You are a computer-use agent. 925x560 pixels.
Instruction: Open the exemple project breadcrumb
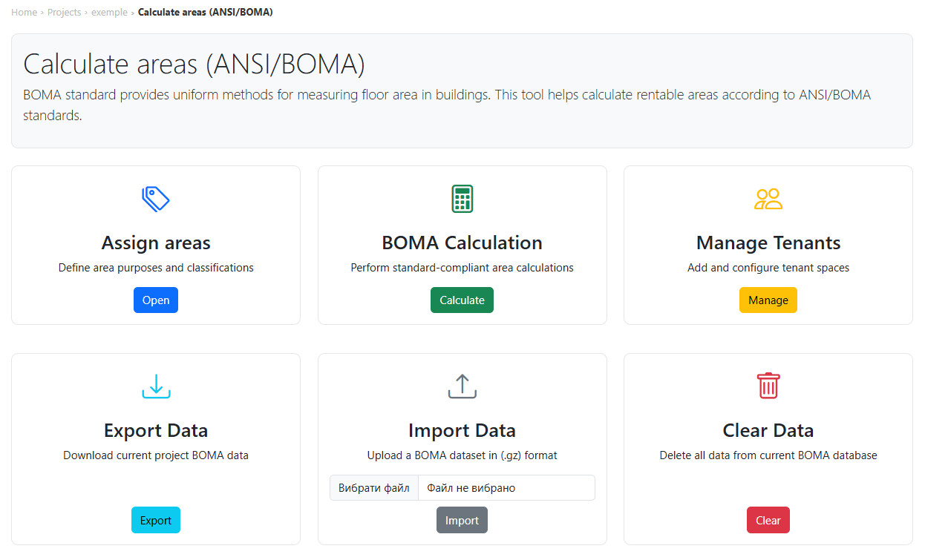coord(109,13)
